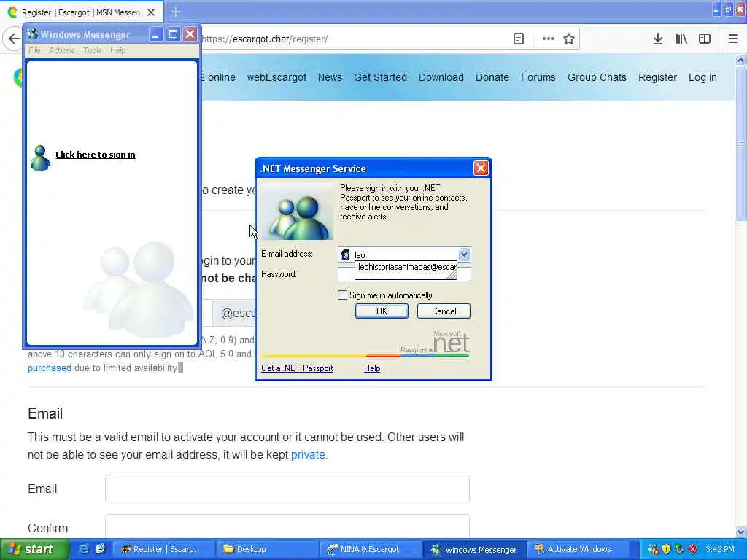The height and width of the screenshot is (560, 747).
Task: Click the yellow security shield tray icon
Action: (667, 549)
